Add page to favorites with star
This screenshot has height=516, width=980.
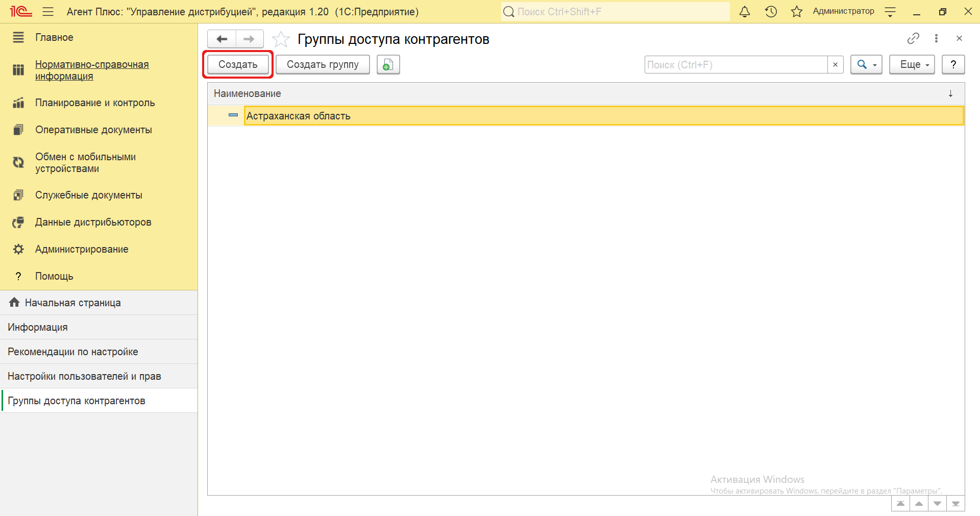click(281, 39)
